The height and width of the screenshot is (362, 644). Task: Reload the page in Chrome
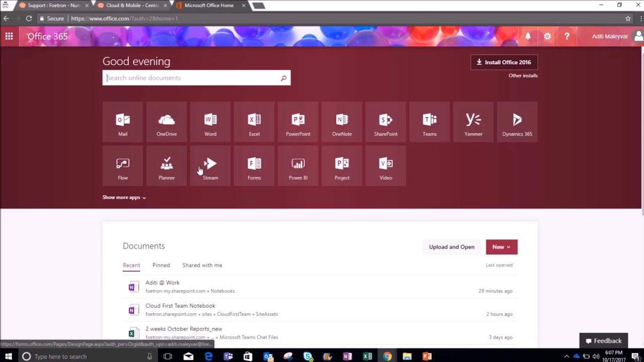[29, 19]
